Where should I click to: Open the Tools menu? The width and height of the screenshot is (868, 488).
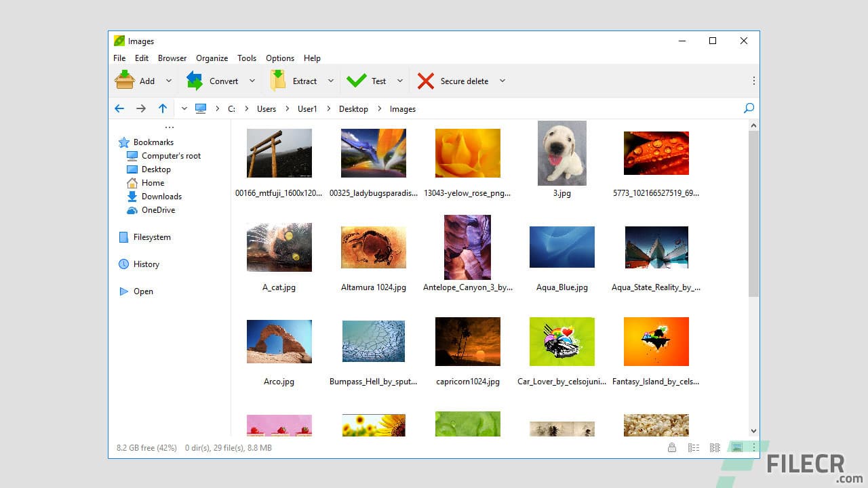pos(247,58)
